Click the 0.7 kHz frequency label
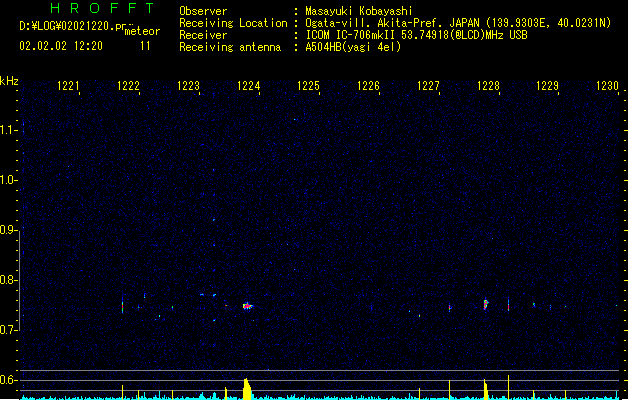Image resolution: width=629 pixels, height=400 pixels. 8,330
